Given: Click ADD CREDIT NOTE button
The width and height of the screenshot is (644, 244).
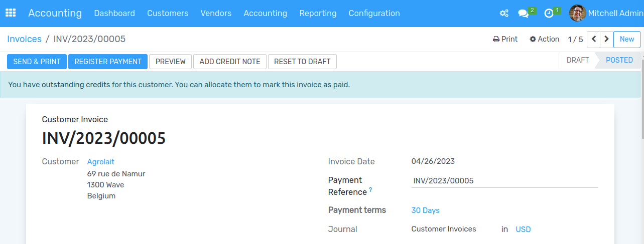Looking at the screenshot, I should 230,62.
